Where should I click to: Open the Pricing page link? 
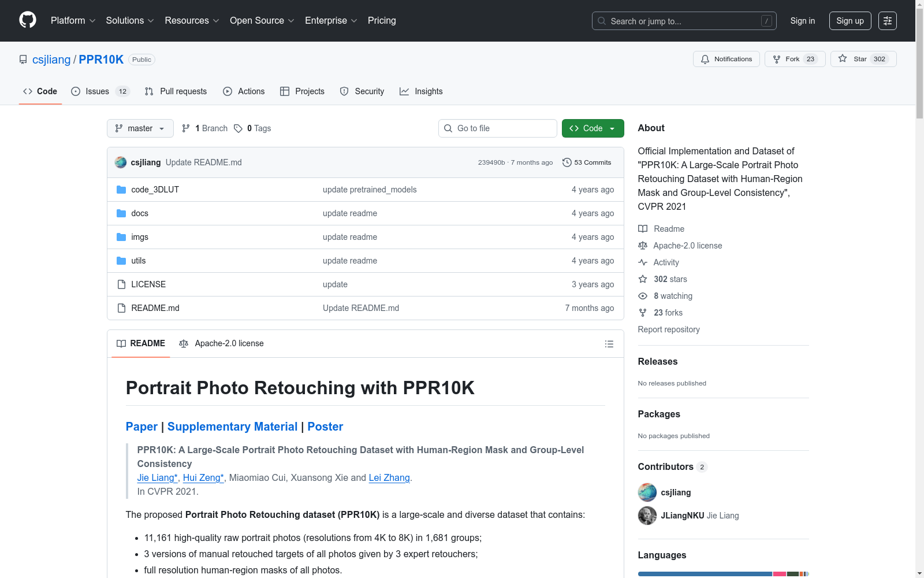click(x=382, y=21)
